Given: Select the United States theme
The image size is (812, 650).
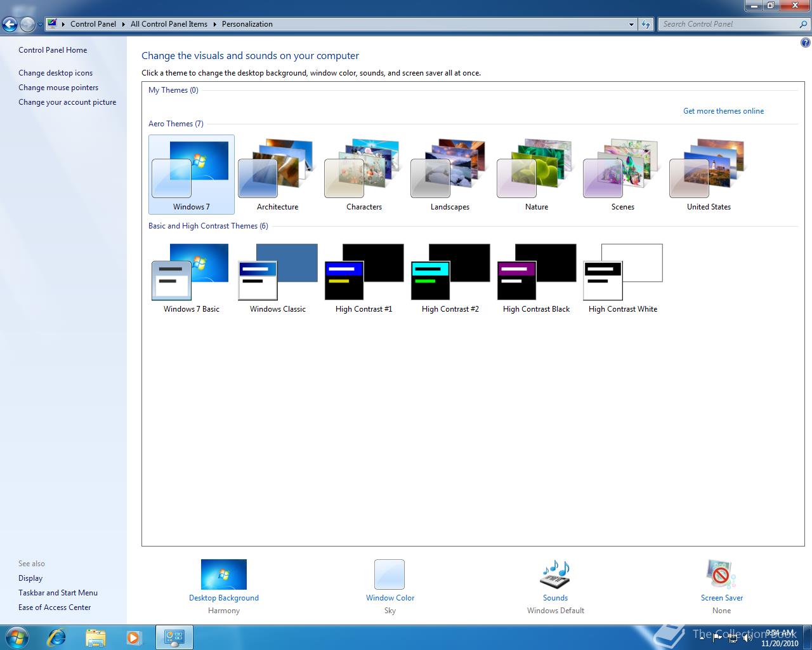Looking at the screenshot, I should [709, 175].
